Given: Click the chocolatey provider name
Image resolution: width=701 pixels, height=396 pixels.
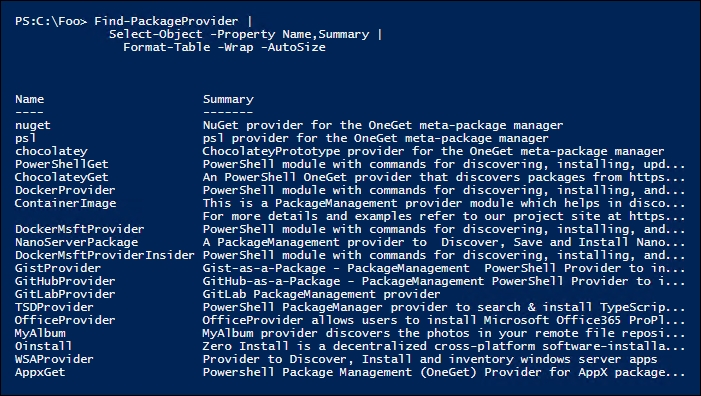Looking at the screenshot, I should click(x=51, y=151).
